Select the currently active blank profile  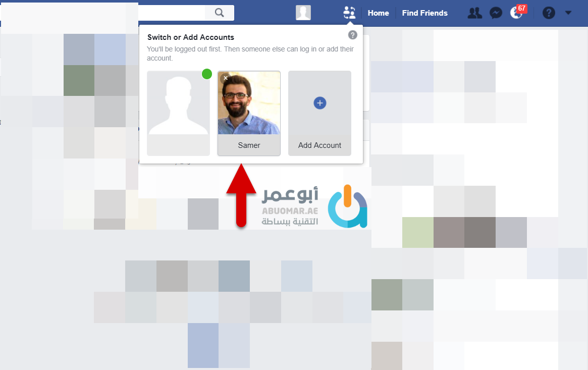[179, 113]
